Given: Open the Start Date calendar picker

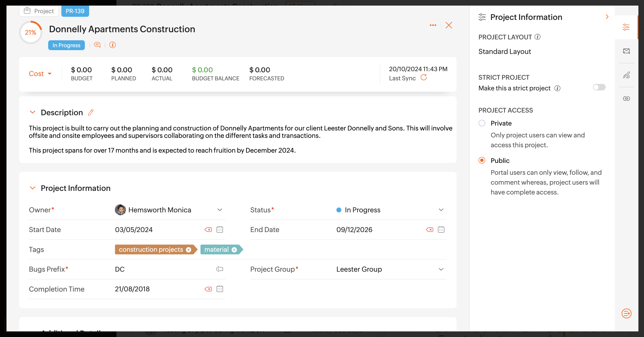Looking at the screenshot, I should coord(219,230).
